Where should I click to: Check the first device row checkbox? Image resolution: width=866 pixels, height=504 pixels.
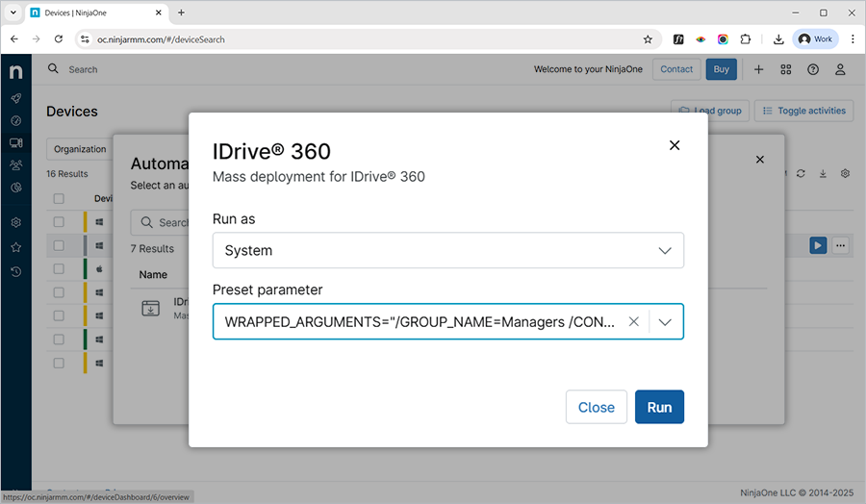59,222
